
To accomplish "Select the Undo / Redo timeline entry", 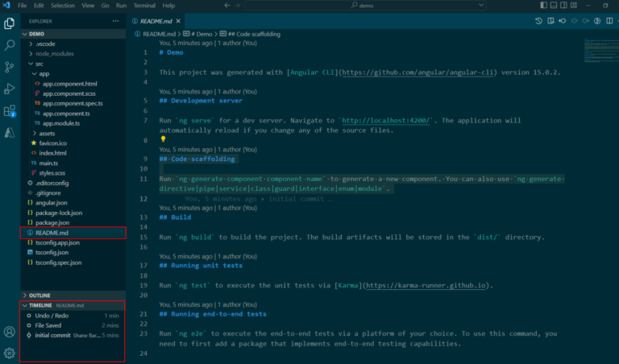I will point(73,316).
